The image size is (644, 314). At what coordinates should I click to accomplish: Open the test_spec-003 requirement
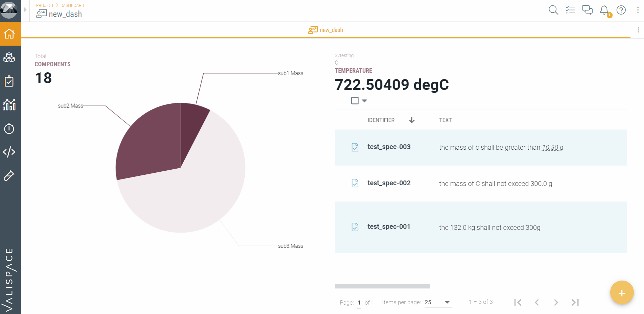click(389, 147)
